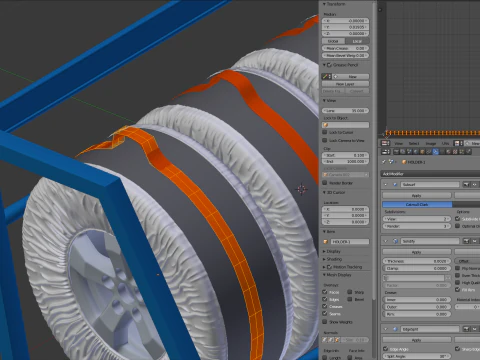480x360 pixels.
Task: Open the Constraints properties tab
Action: [x=428, y=151]
